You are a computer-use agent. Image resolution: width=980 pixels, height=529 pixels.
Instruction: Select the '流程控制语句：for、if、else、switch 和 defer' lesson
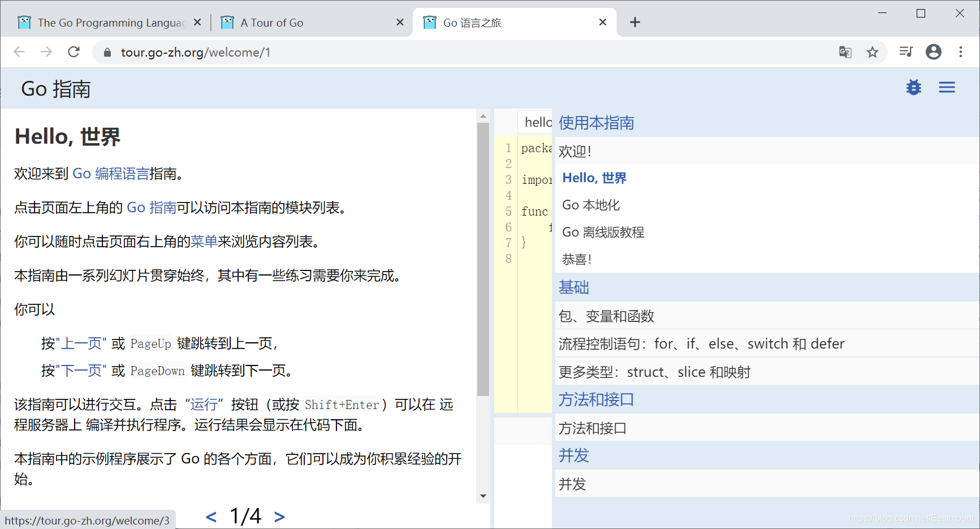pyautogui.click(x=767, y=343)
